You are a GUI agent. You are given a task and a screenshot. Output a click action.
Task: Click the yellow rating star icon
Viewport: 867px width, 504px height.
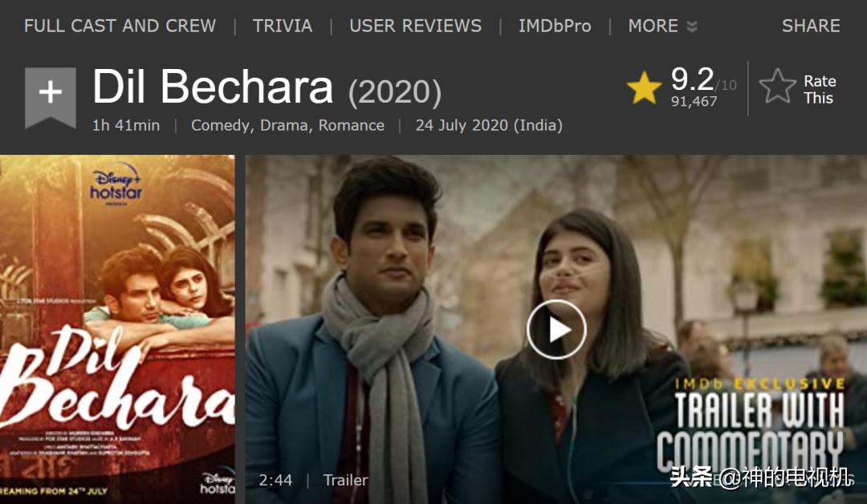point(644,87)
